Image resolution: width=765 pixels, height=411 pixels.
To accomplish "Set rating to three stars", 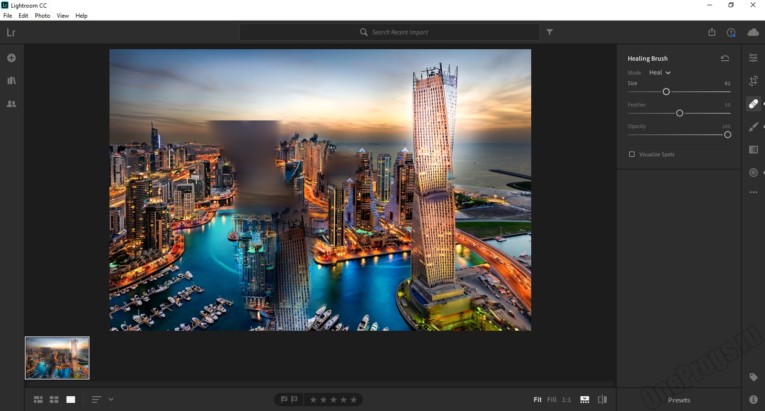I will (333, 399).
